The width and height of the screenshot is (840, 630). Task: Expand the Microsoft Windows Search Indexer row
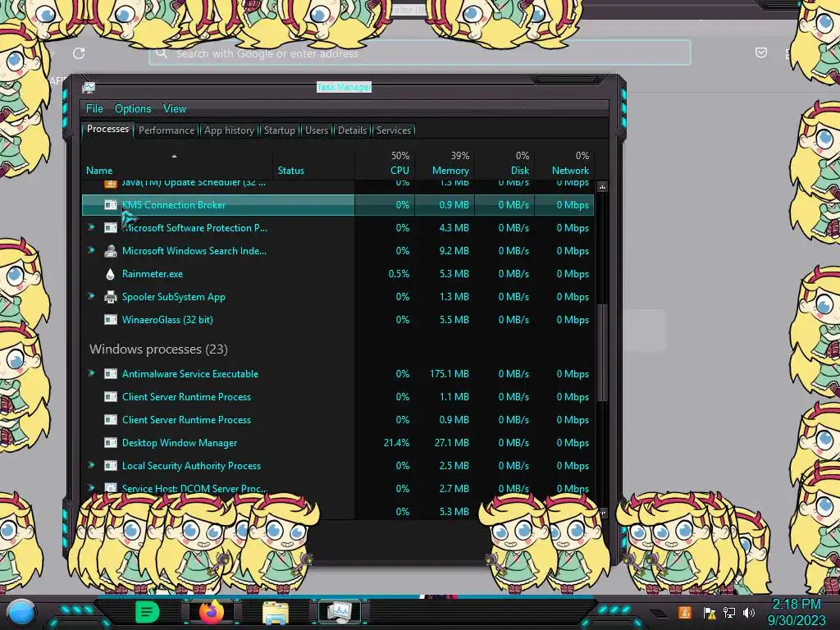91,250
